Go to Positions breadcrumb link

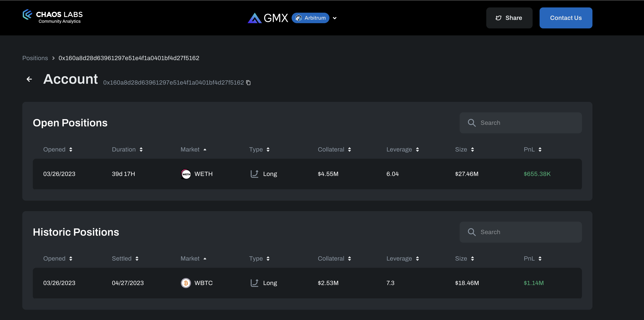pos(35,58)
